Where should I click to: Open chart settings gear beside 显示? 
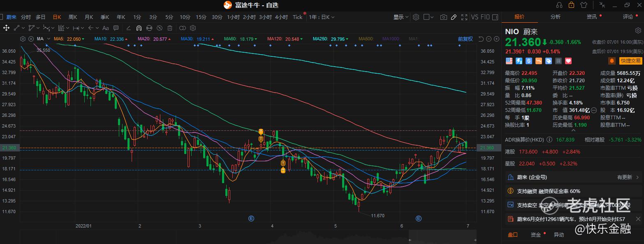[x=416, y=17]
